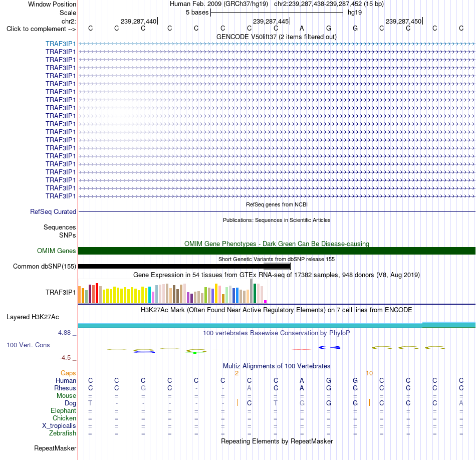This screenshot has height=460, width=476.
Task: Click the GENCODE V50lift37 track title
Action: [x=276, y=37]
